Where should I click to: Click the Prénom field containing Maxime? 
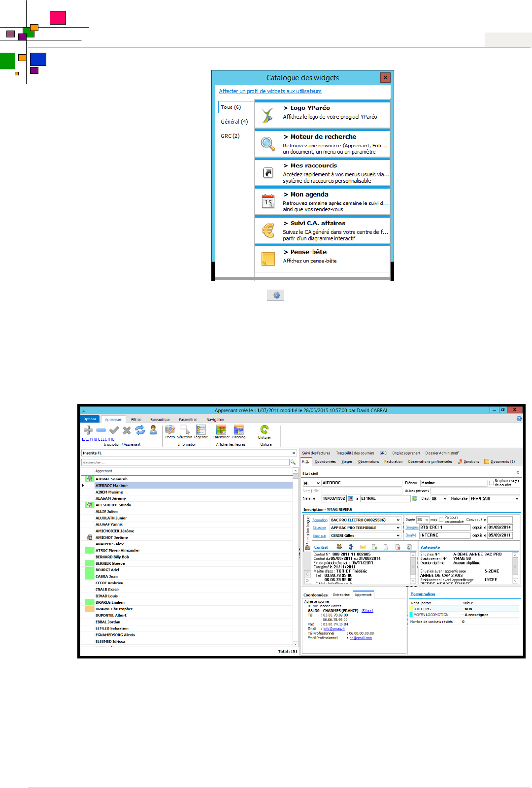pos(453,483)
